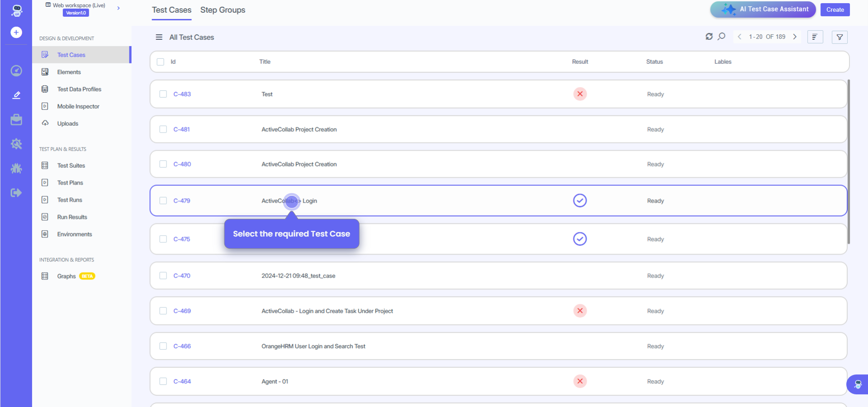868x407 pixels.
Task: Open the search magnifier icon
Action: tap(721, 37)
